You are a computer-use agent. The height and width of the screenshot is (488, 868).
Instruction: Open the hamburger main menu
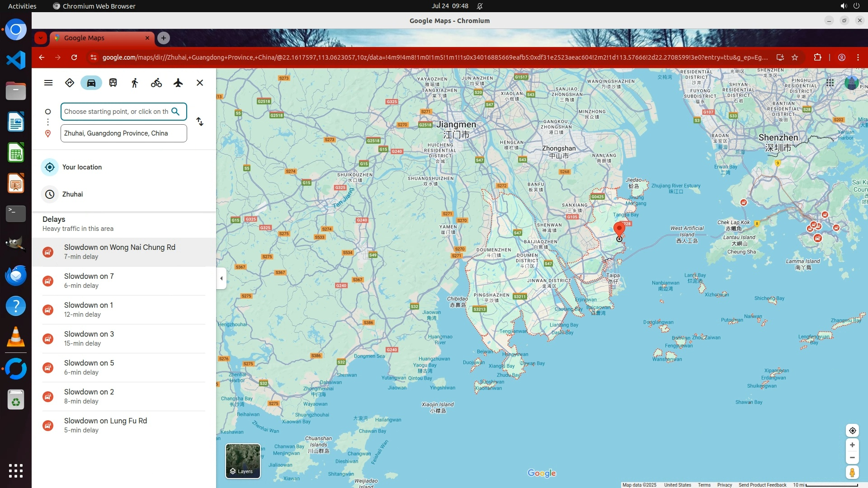pos(48,83)
